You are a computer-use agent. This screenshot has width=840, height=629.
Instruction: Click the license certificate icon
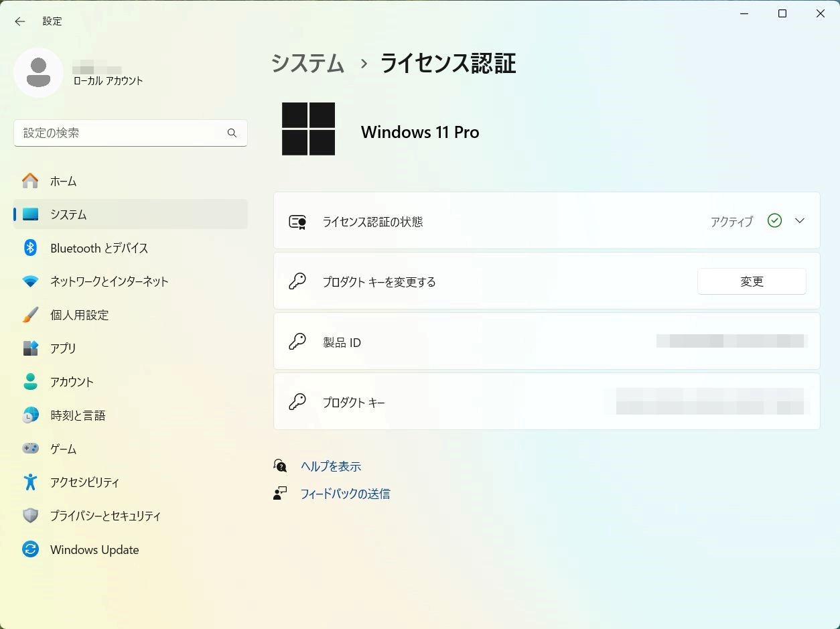tap(297, 222)
